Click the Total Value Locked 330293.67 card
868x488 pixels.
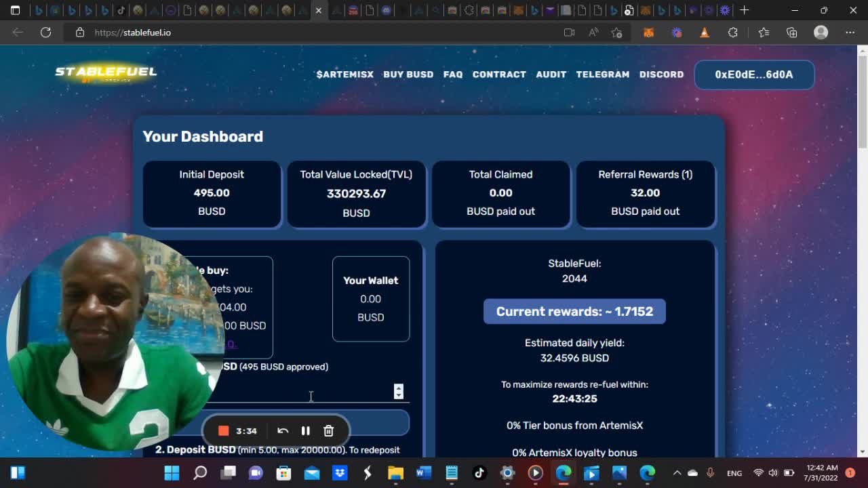(356, 194)
